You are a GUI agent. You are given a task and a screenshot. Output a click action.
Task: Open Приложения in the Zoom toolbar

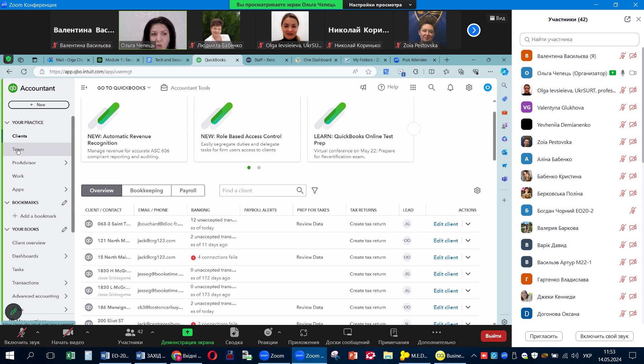click(x=303, y=336)
